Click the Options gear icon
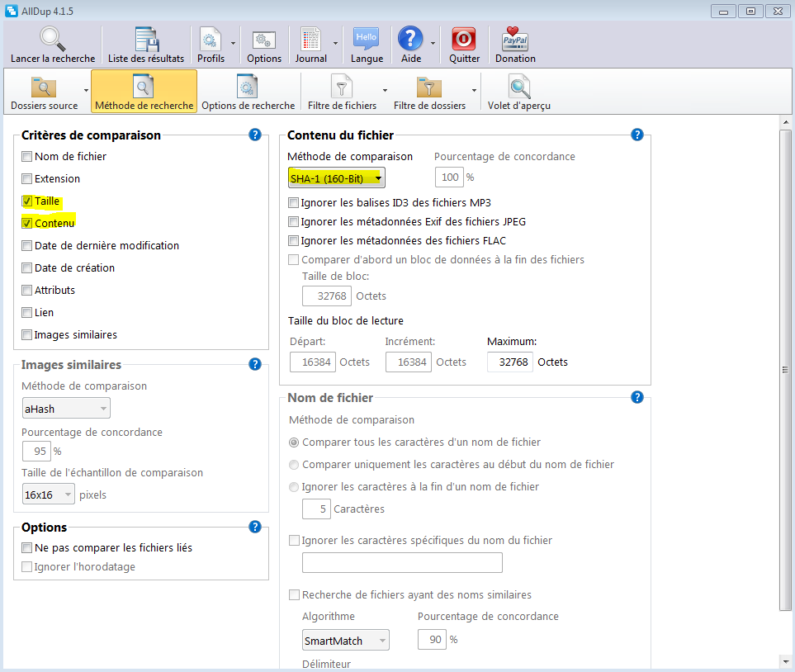This screenshot has height=672, width=795. coord(264,40)
